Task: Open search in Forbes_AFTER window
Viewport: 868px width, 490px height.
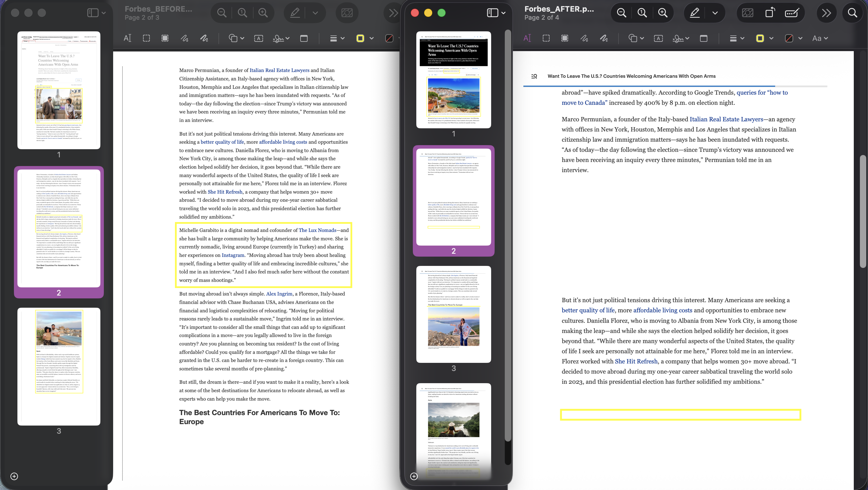Action: pos(853,13)
